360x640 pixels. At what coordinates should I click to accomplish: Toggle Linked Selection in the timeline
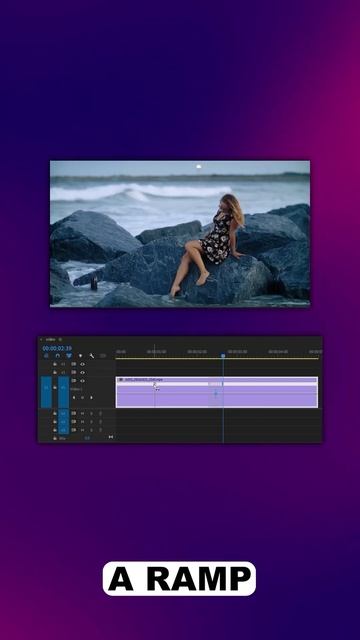tap(69, 356)
